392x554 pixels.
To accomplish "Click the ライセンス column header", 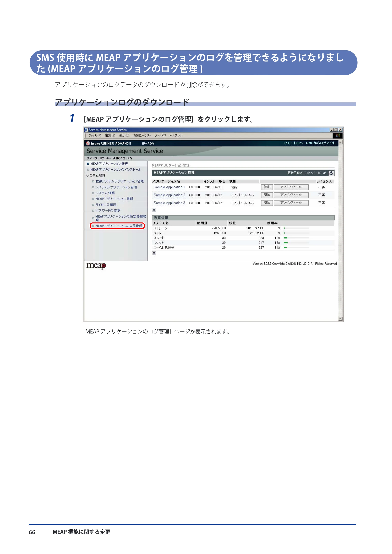I will 324,181.
